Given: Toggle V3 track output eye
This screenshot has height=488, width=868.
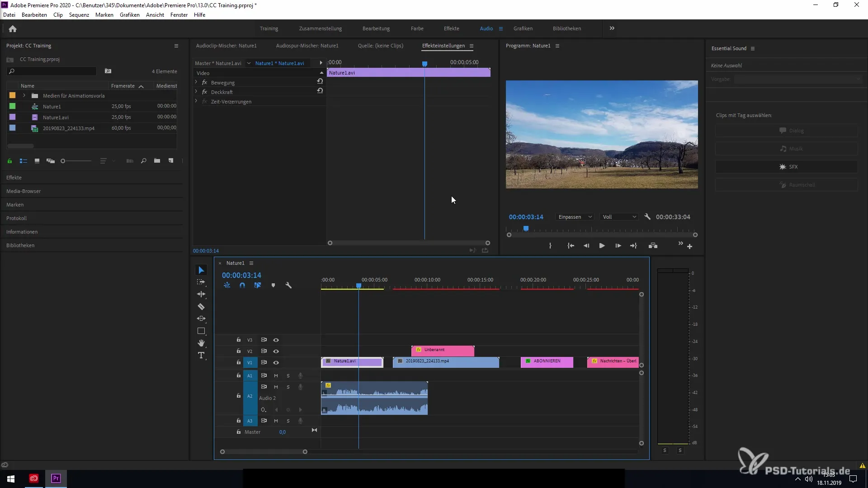Looking at the screenshot, I should point(276,340).
